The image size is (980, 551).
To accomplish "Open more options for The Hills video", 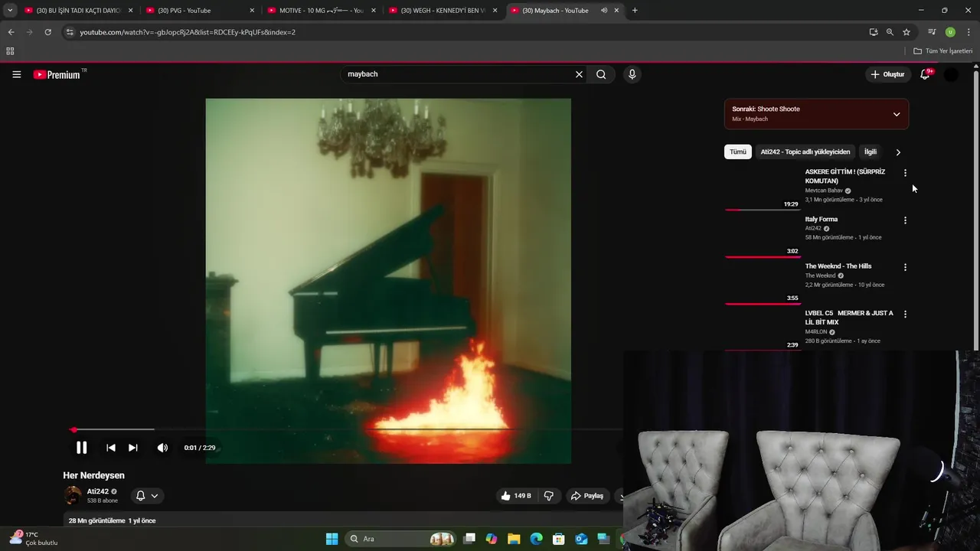I will click(x=905, y=267).
